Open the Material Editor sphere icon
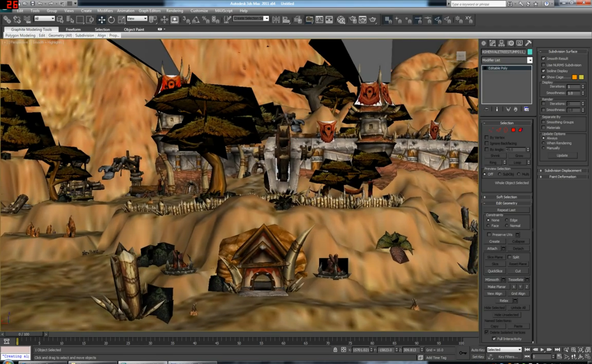 pos(341,20)
